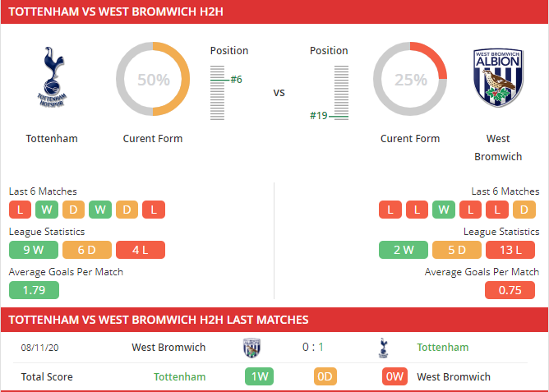
Task: Click the green Tottenham link in match row
Action: click(x=443, y=348)
